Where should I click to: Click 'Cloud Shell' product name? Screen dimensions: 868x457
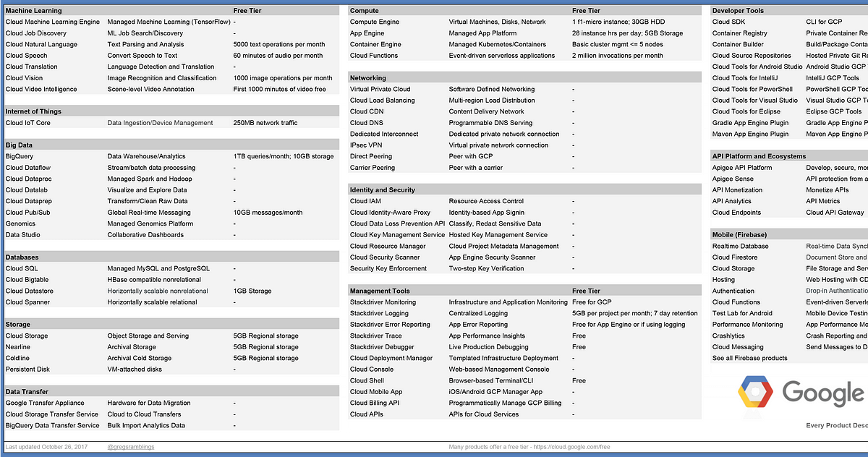(367, 380)
